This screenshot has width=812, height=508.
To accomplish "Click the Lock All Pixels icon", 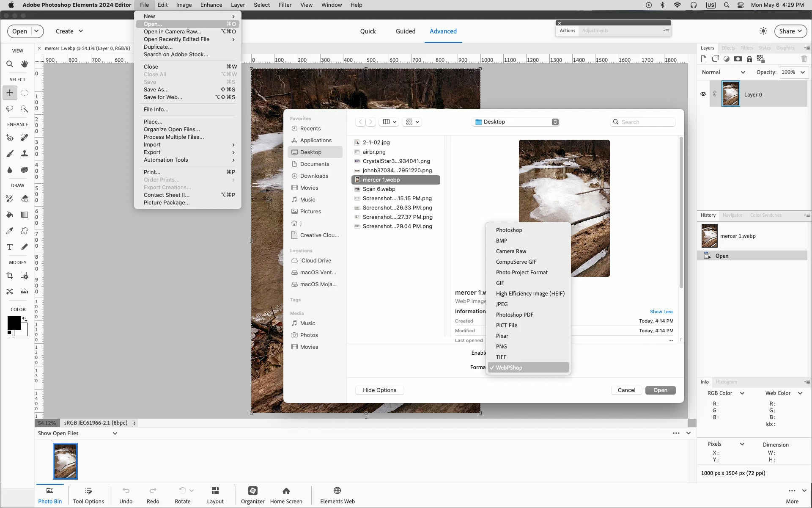I will (x=749, y=59).
